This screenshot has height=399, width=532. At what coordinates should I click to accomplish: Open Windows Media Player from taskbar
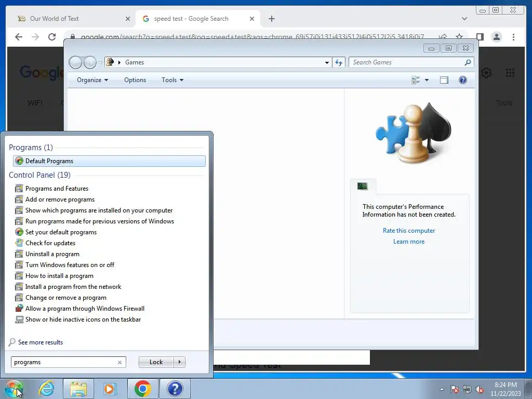click(110, 389)
